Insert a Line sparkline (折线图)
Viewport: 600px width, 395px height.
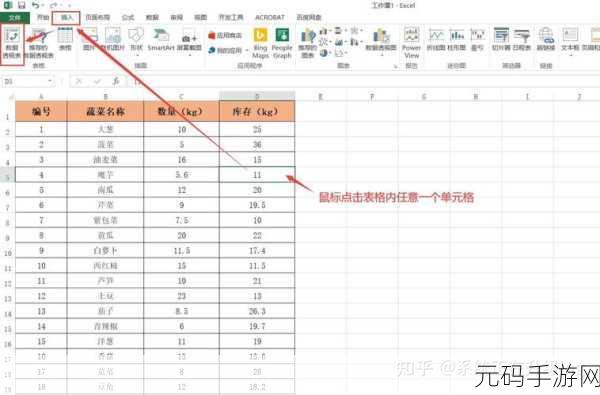tap(436, 39)
